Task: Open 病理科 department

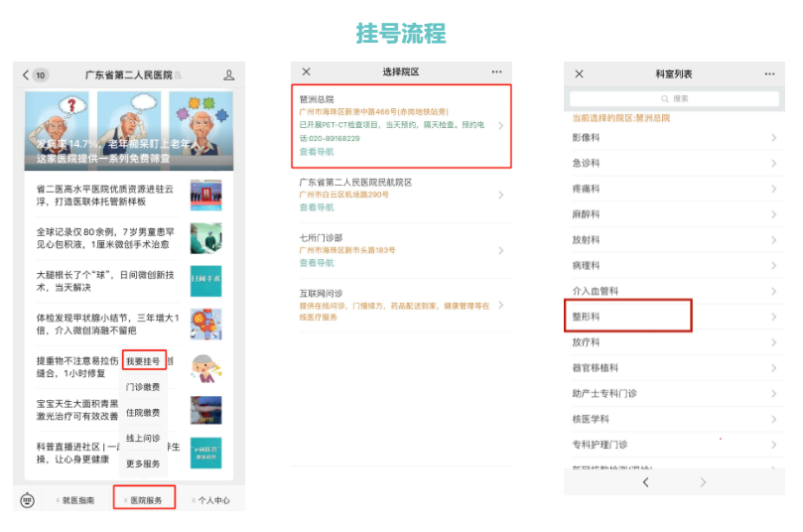Action: pyautogui.click(x=675, y=266)
